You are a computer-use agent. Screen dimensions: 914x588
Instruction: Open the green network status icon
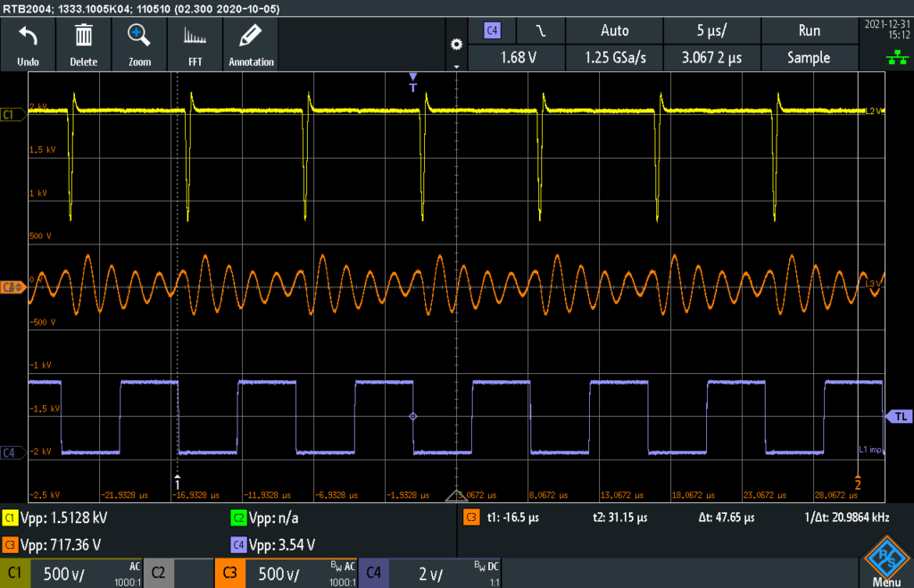pyautogui.click(x=897, y=57)
